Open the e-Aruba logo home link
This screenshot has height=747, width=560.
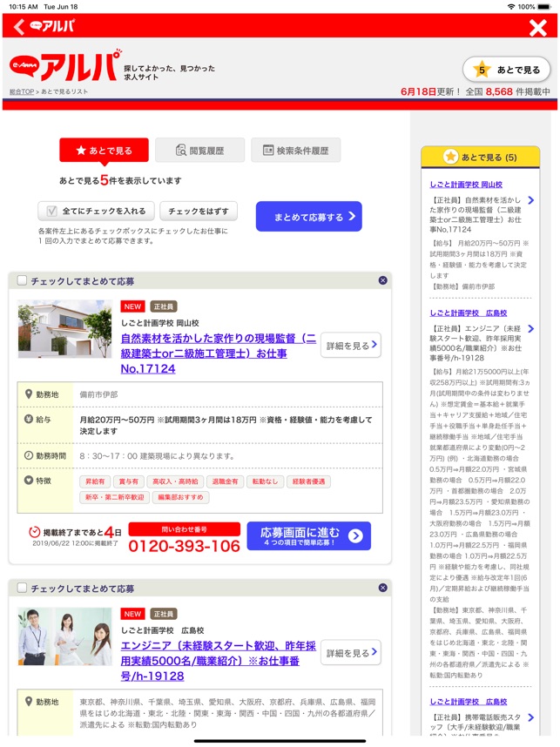[x=65, y=66]
